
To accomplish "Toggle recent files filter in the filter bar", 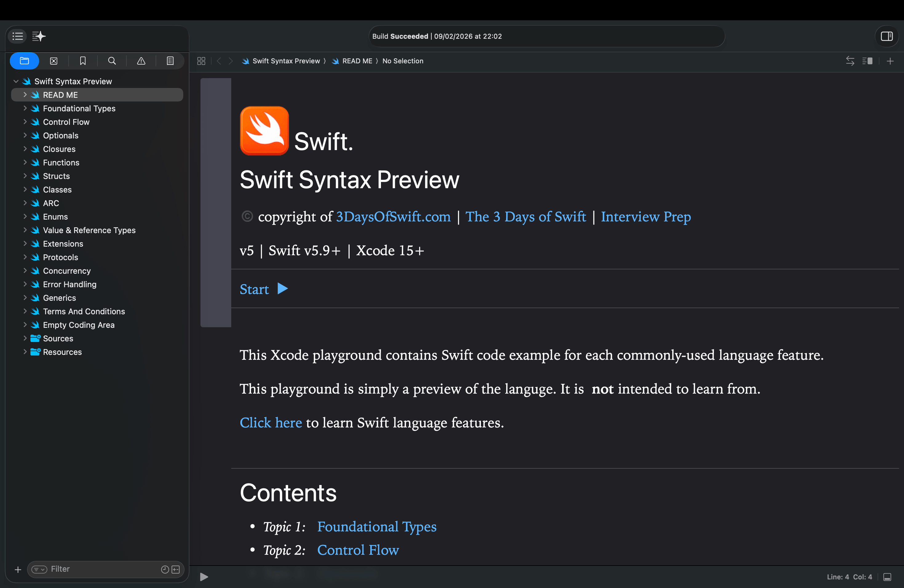I will click(165, 569).
